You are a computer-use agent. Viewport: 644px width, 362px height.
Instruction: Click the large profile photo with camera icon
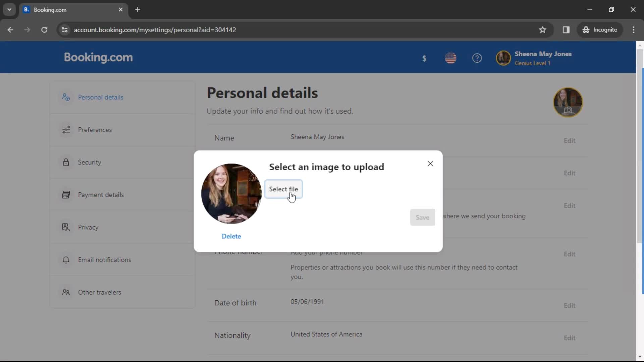click(x=568, y=102)
